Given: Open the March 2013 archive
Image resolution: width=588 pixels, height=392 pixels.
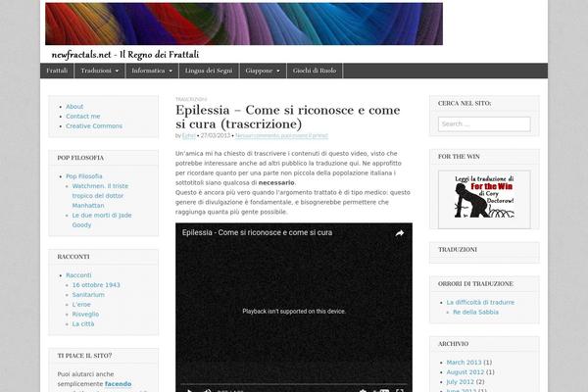Looking at the screenshot, I should pyautogui.click(x=464, y=363).
